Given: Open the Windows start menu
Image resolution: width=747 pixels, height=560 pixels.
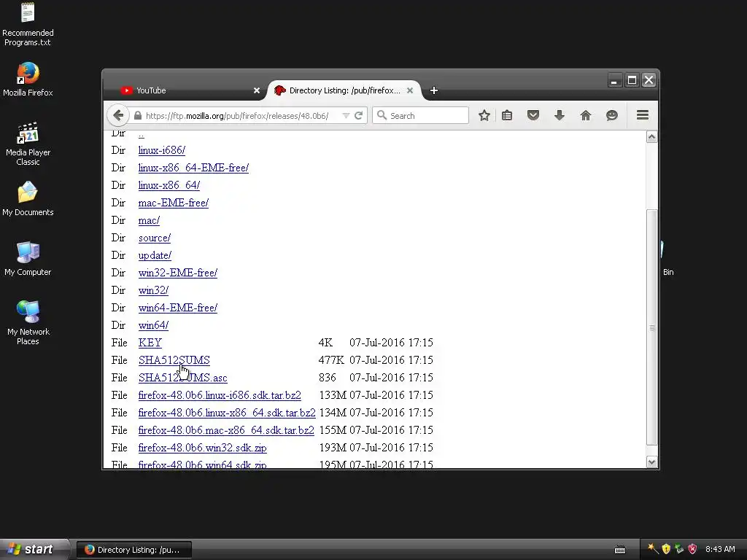Looking at the screenshot, I should (x=34, y=550).
